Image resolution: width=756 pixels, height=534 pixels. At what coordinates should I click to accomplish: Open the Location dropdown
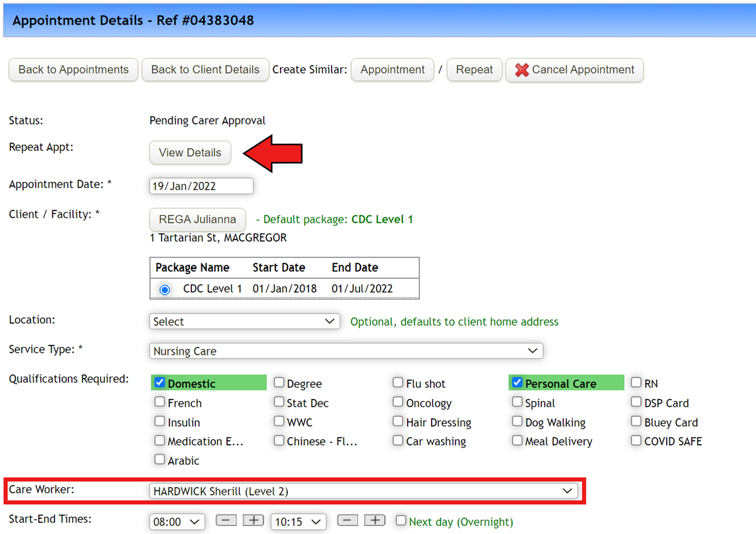click(x=244, y=322)
